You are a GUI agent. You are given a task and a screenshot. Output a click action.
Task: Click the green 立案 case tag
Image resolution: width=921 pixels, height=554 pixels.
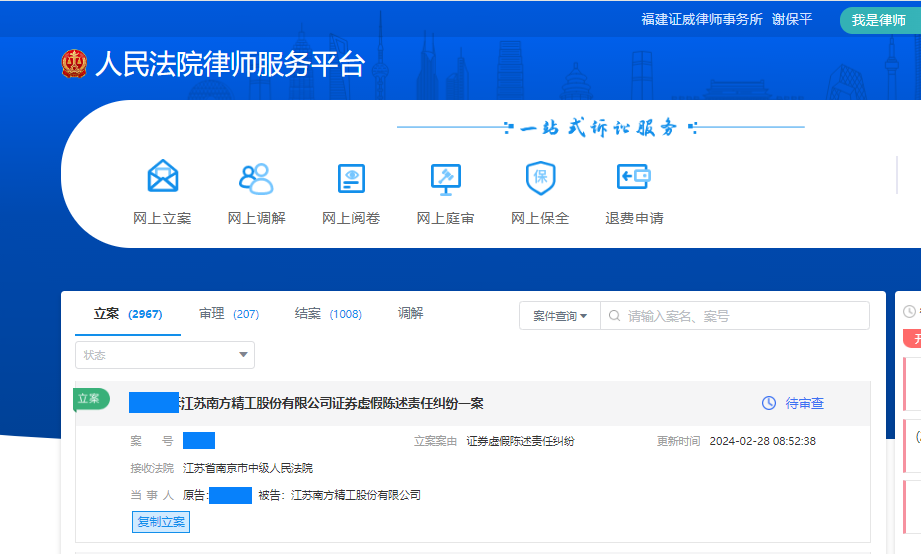tap(91, 399)
